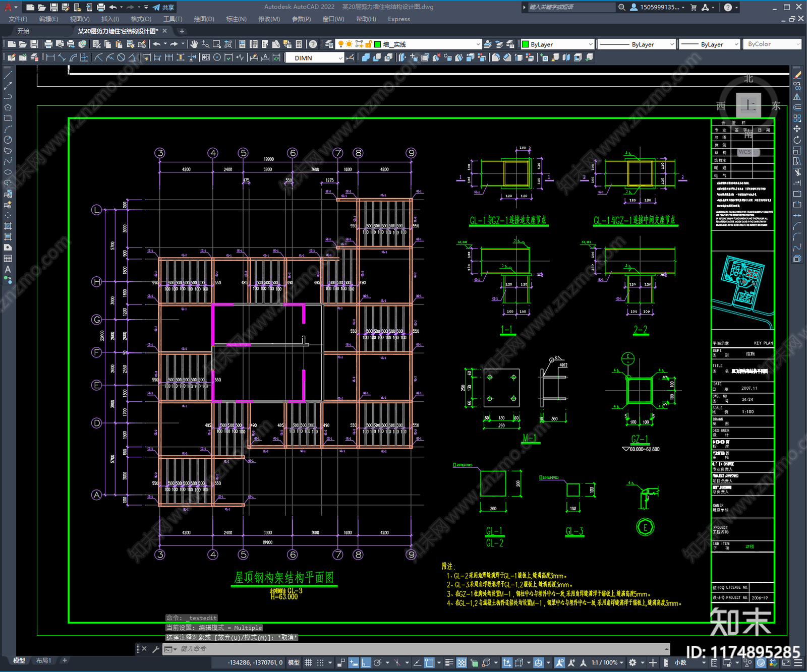This screenshot has width=807, height=672.
Task: Select the Circle draw tool
Action: click(x=8, y=140)
